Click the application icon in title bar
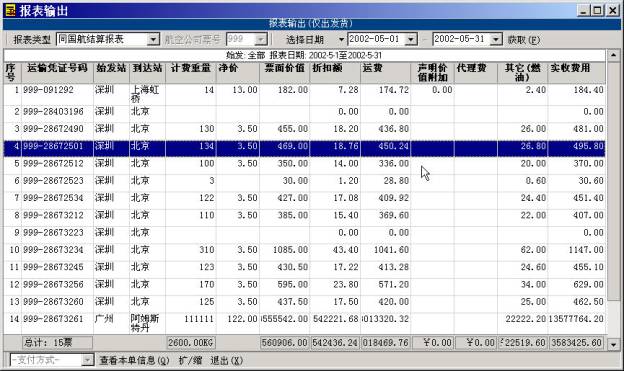The height and width of the screenshot is (371, 624). click(10, 10)
